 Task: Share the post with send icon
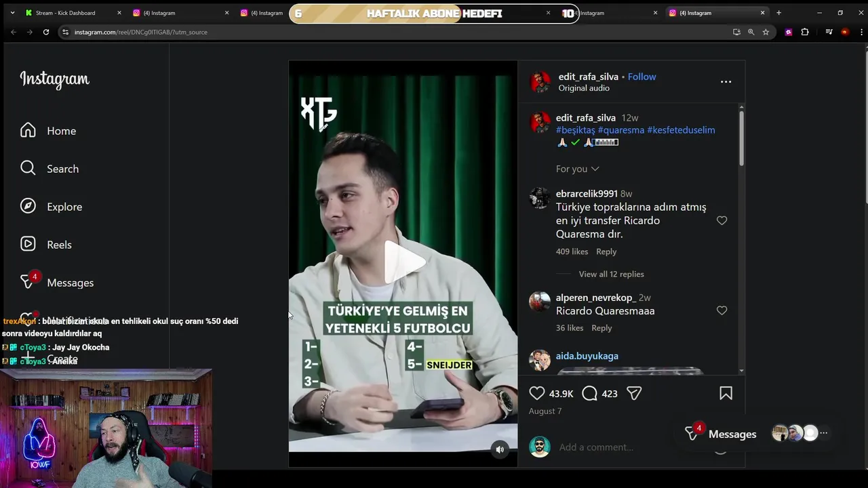tap(634, 393)
